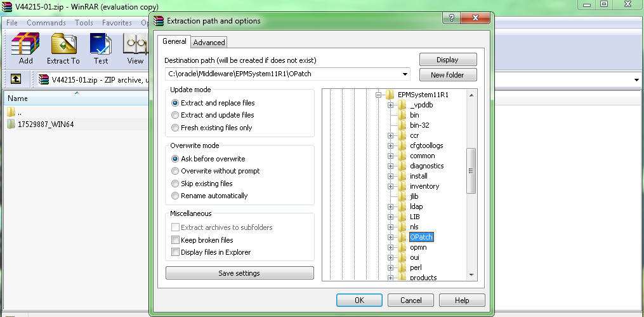The height and width of the screenshot is (317, 644).
Task: Open the WinRAR address bar dropdown arrow
Action: (637, 80)
